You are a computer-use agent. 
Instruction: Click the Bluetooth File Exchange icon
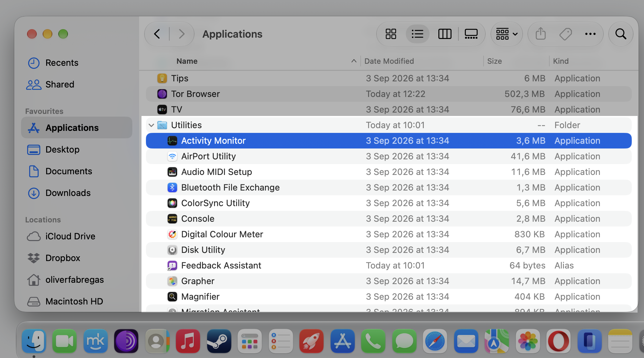pyautogui.click(x=172, y=187)
